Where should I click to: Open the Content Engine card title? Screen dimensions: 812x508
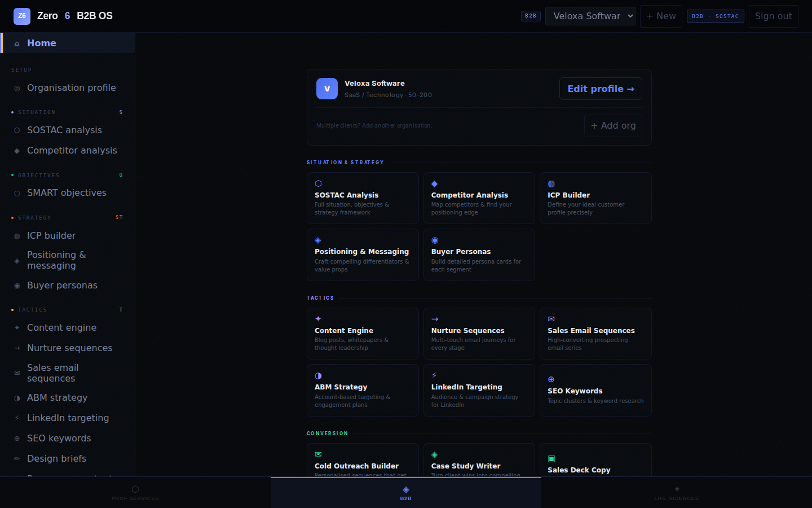click(x=344, y=330)
